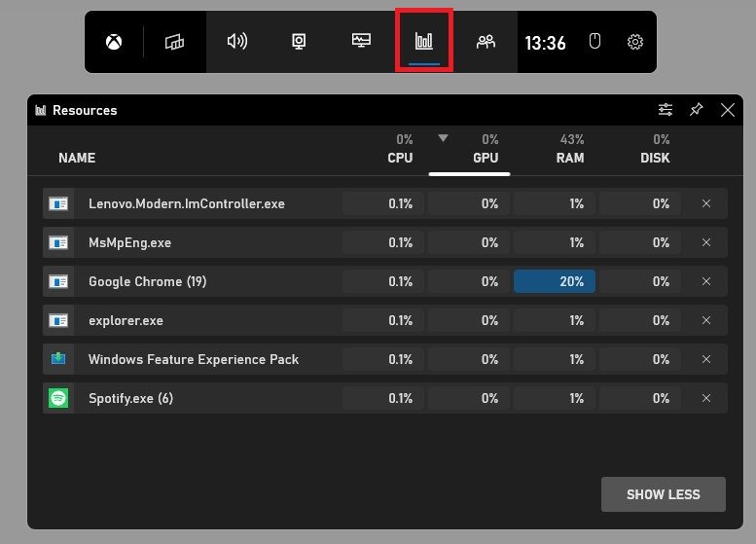756x544 pixels.
Task: Close the Resources widget panel
Action: [x=728, y=110]
